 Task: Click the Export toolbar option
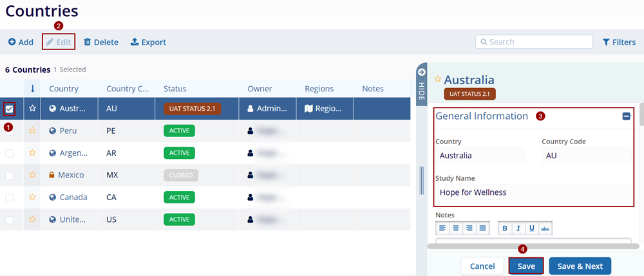pos(148,42)
